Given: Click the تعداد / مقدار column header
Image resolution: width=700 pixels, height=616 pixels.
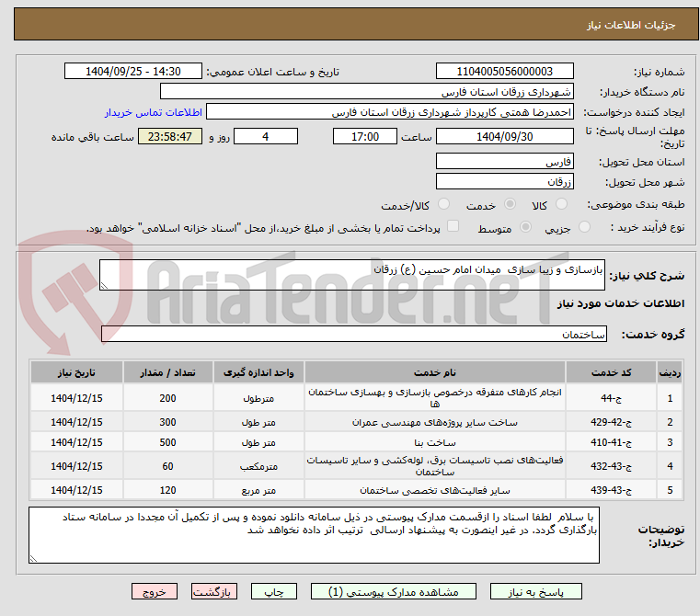Looking at the screenshot, I should (x=167, y=372).
